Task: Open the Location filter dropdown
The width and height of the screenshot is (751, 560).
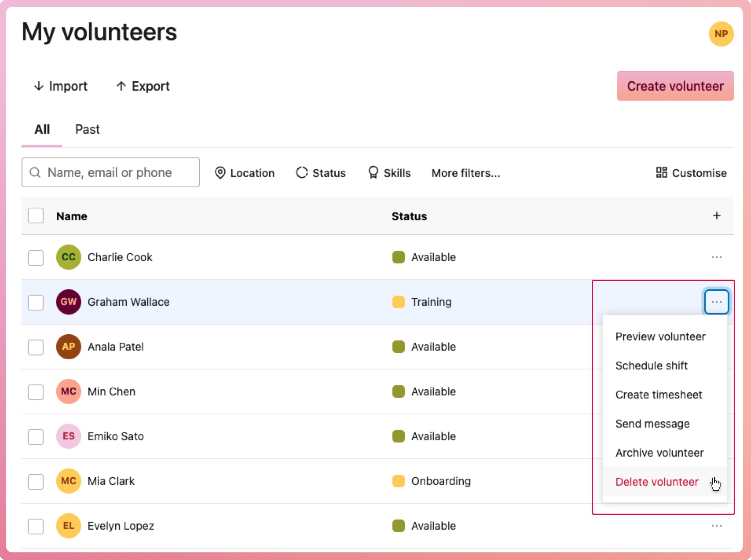Action: click(244, 173)
